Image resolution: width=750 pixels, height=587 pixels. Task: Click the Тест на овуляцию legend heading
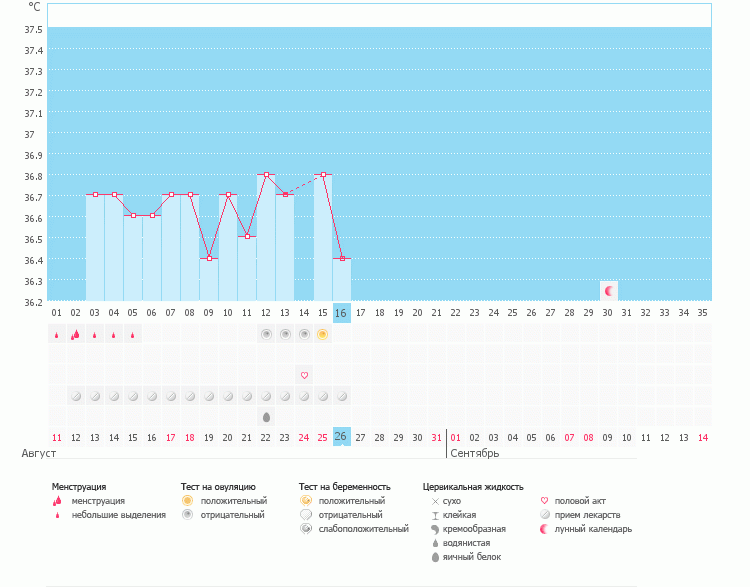[218, 487]
